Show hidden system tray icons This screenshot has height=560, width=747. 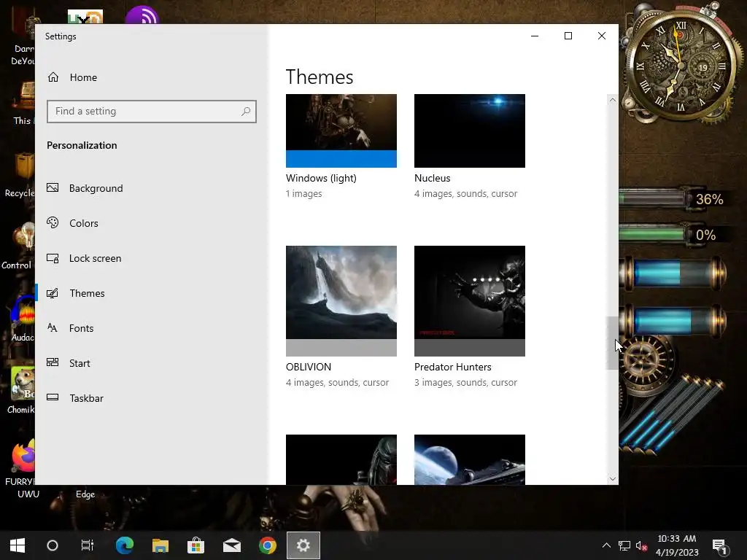tap(606, 545)
